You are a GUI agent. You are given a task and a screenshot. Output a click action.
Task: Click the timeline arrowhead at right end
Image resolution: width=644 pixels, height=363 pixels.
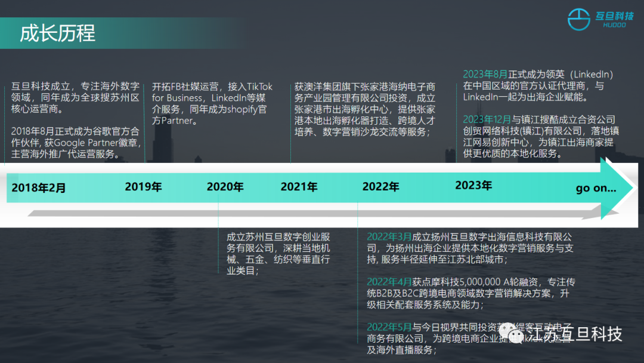pyautogui.click(x=616, y=188)
